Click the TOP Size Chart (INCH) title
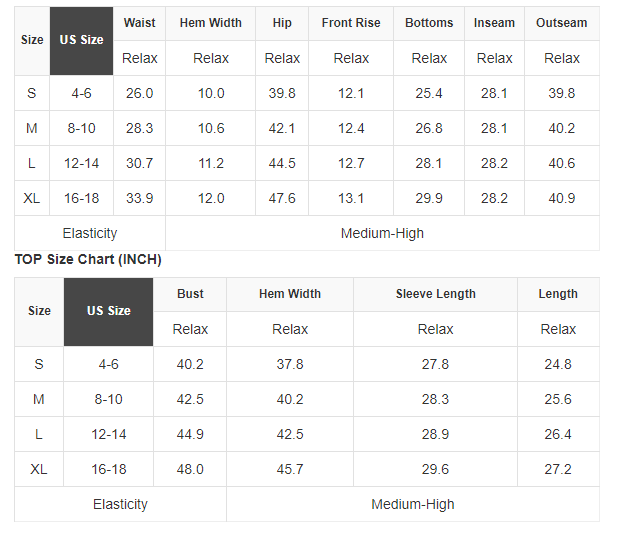This screenshot has height=535, width=639. pyautogui.click(x=88, y=260)
